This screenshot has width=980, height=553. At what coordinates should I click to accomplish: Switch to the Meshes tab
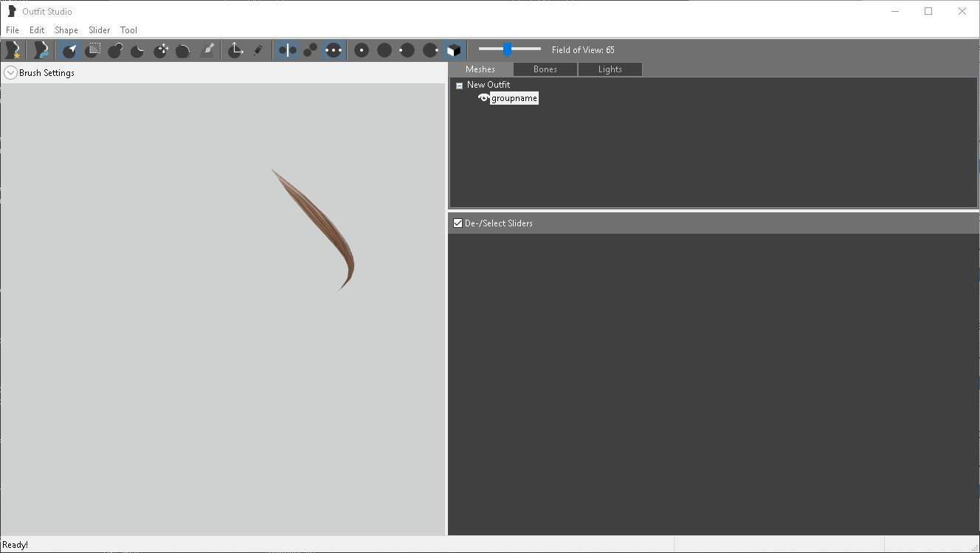point(480,69)
